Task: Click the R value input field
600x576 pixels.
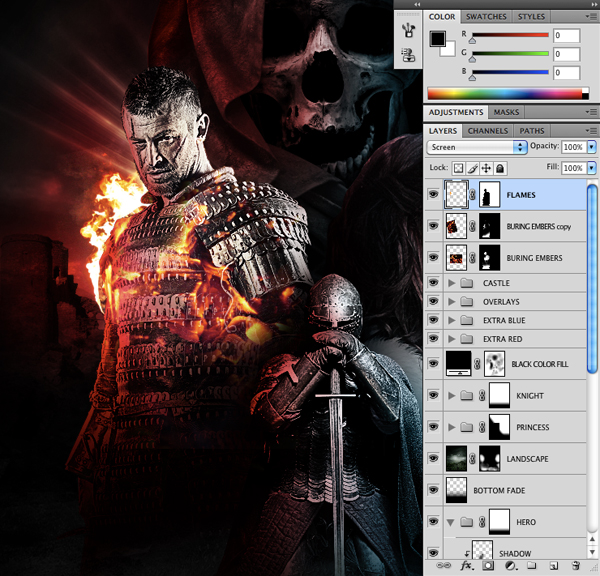Action: point(566,36)
